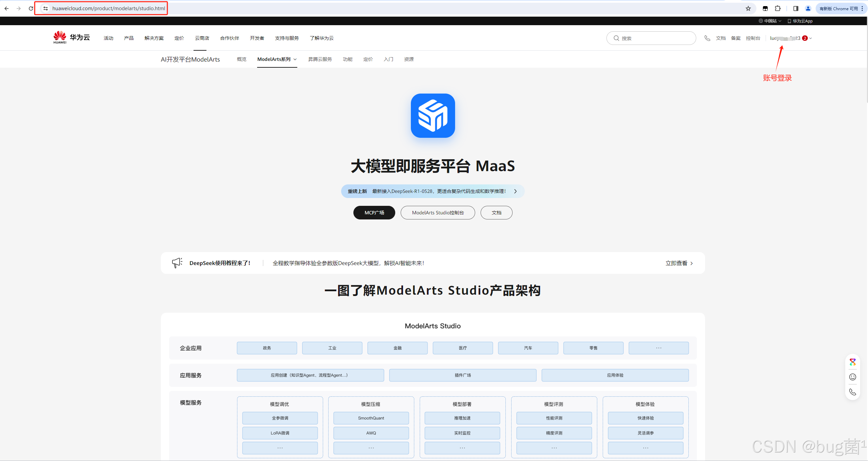Click AI开发平台ModelArts title
This screenshot has height=461, width=868.
pos(190,60)
